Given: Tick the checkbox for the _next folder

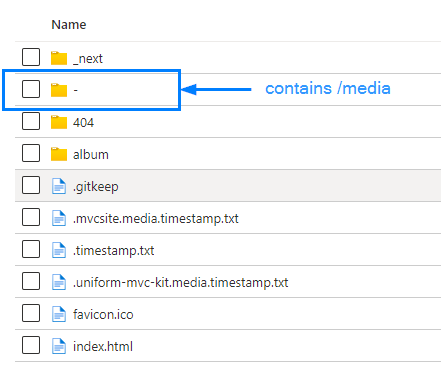Looking at the screenshot, I should (x=31, y=57).
